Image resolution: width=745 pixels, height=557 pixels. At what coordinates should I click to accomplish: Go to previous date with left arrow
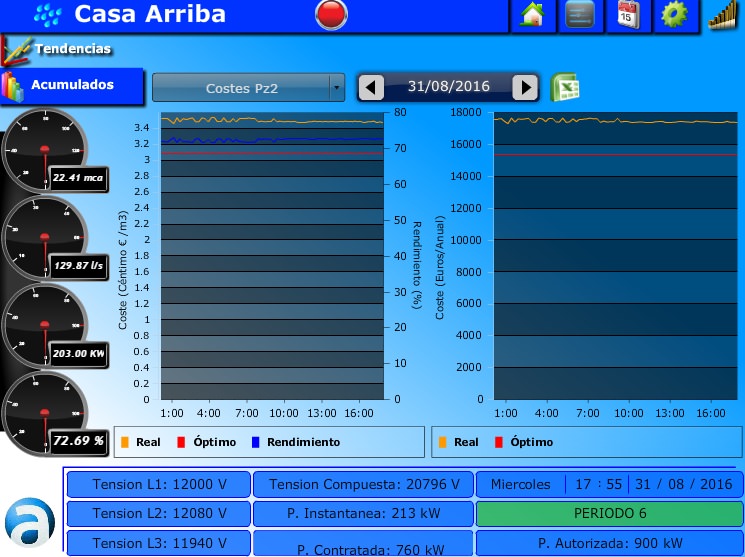pos(371,87)
